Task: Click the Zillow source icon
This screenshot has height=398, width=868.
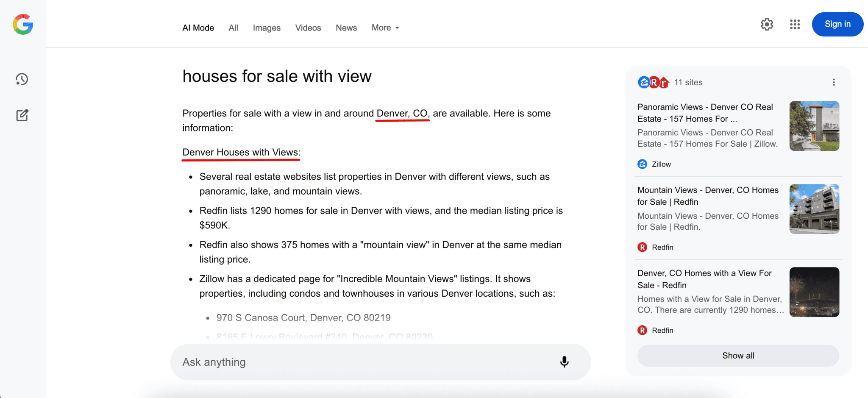Action: (643, 164)
